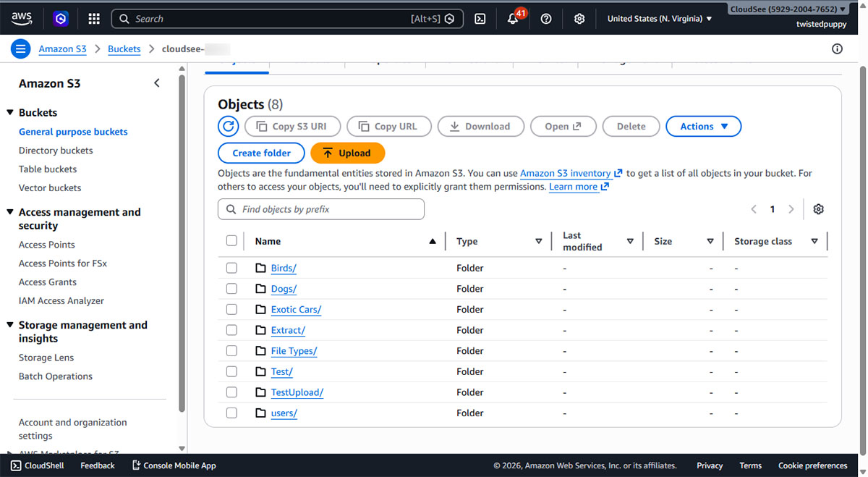Open CloudShell in the footer
Viewport: 868px width, 477px height.
tap(37, 465)
